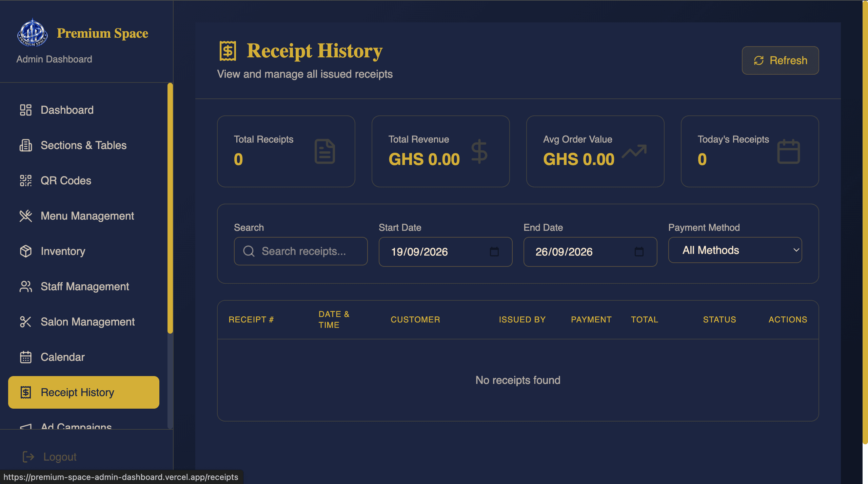Click the Sections & Tables icon

26,145
